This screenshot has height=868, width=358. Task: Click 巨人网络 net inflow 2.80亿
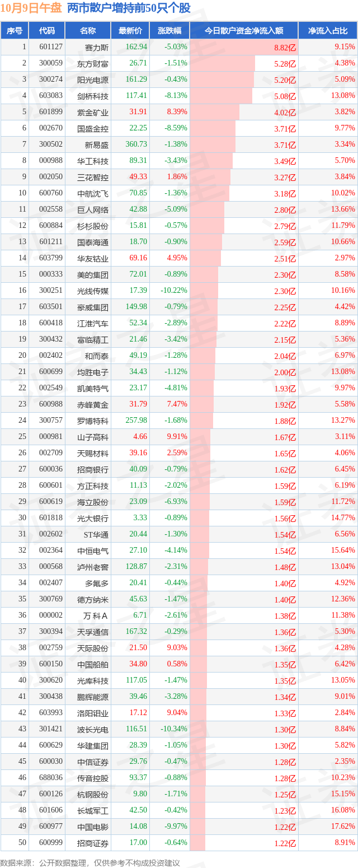click(x=285, y=210)
